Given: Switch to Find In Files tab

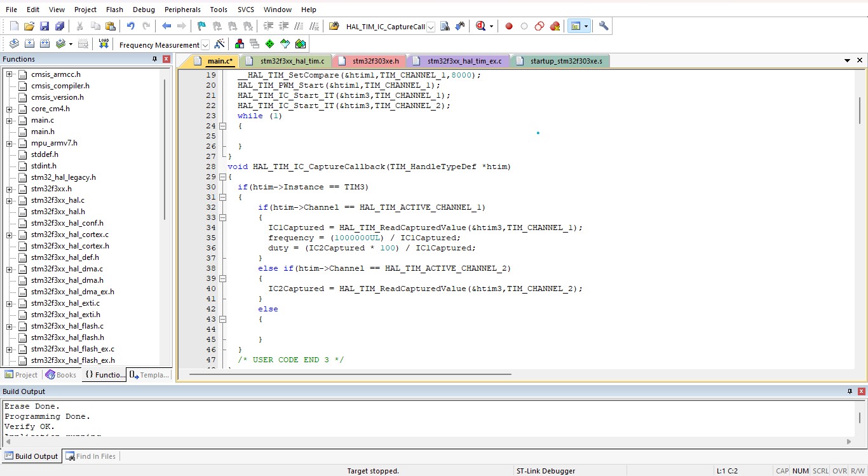Looking at the screenshot, I should pyautogui.click(x=90, y=456).
